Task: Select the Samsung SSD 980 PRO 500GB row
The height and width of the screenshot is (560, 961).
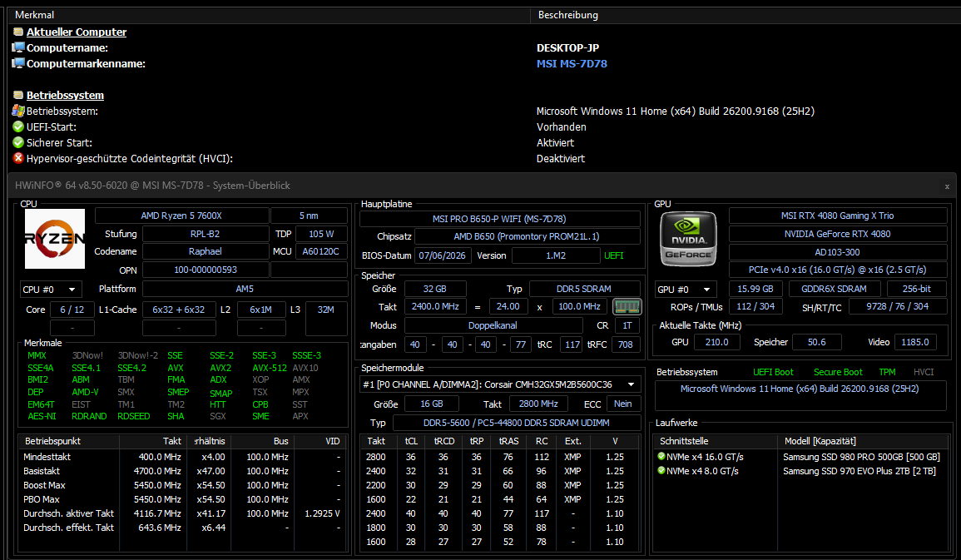Action: [x=800, y=457]
